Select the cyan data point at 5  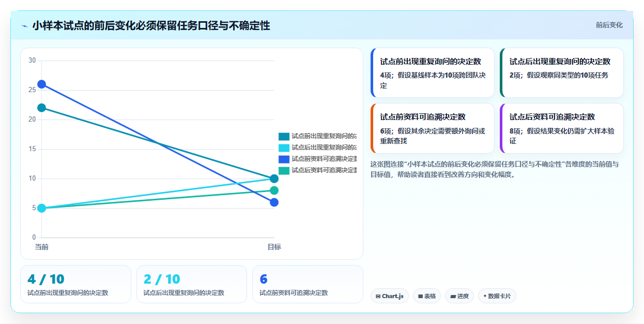point(42,208)
